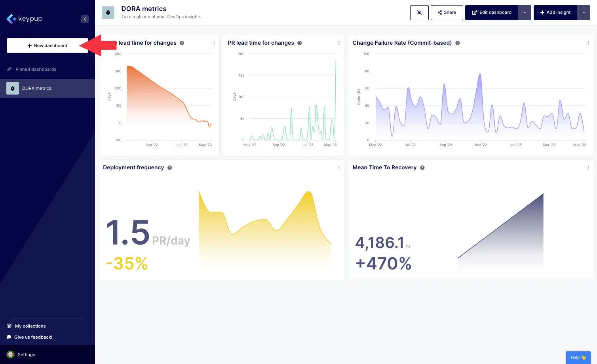Unpin the DORA metrics dashboard

pyautogui.click(x=419, y=12)
